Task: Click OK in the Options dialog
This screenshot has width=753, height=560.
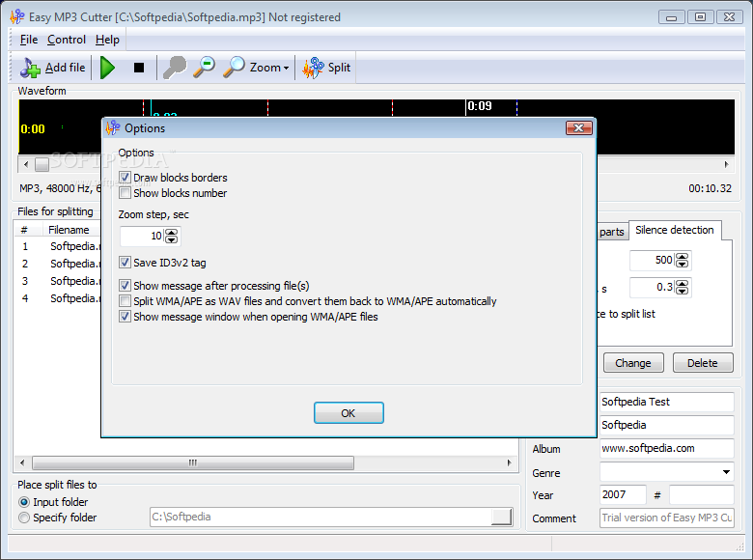Action: (349, 413)
